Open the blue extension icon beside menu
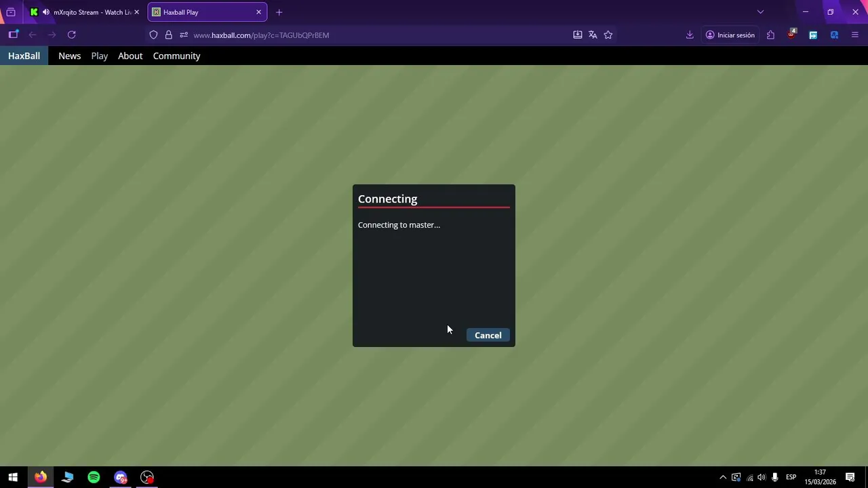 (834, 35)
